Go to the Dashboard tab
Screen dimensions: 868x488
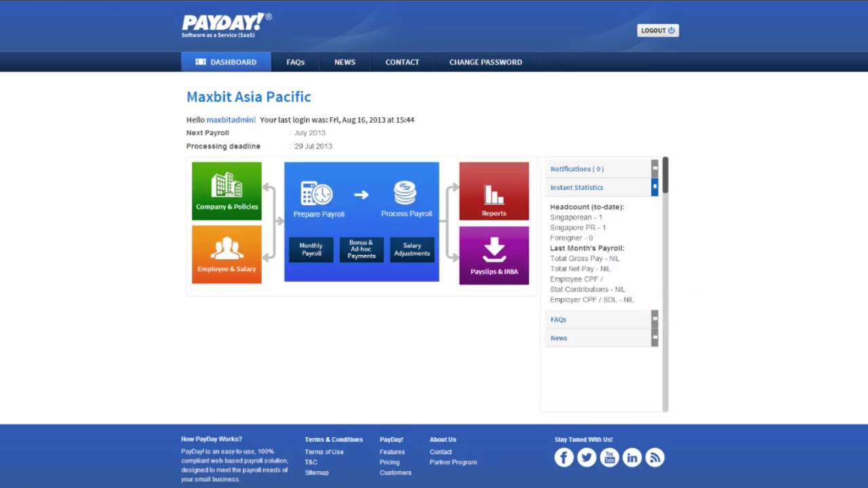click(x=226, y=62)
